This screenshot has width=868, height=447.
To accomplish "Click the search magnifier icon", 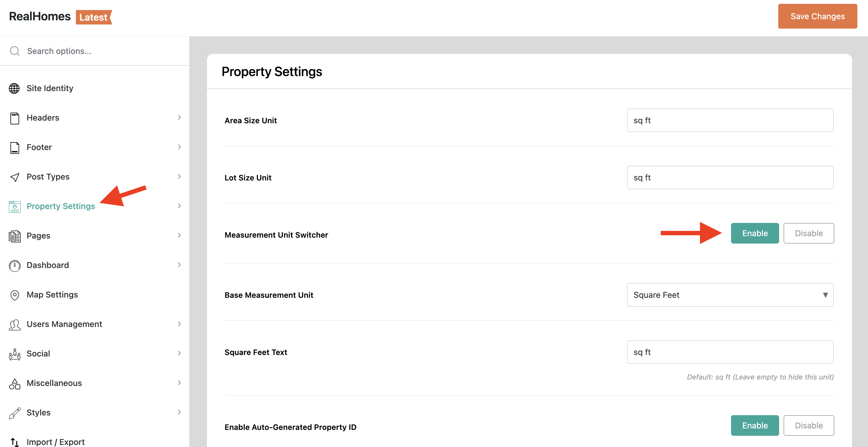I will coord(14,51).
